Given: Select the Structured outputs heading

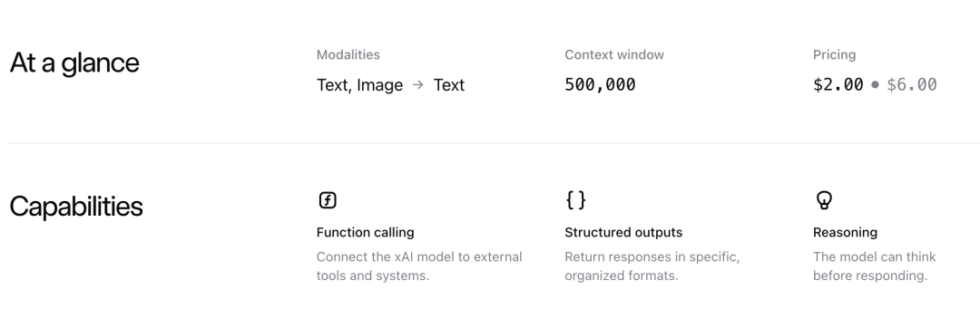Looking at the screenshot, I should point(623,232).
